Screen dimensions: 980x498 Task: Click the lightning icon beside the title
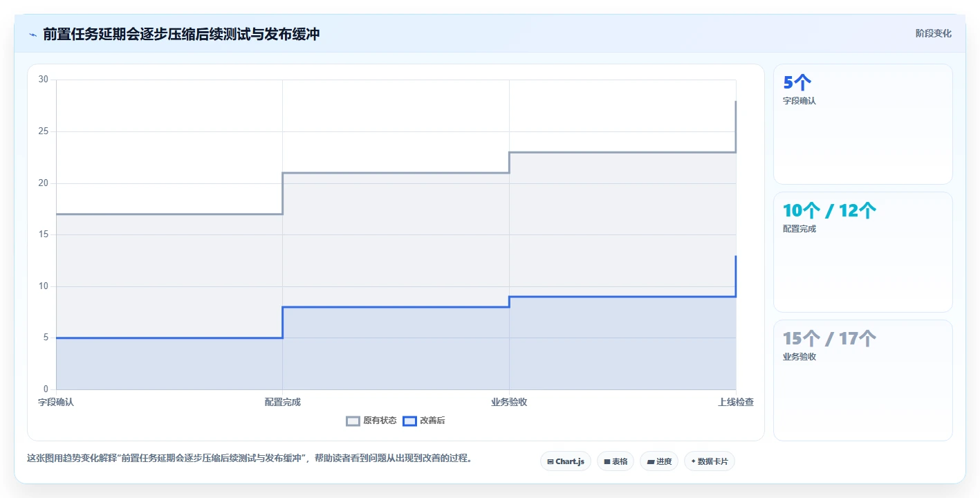[x=33, y=35]
